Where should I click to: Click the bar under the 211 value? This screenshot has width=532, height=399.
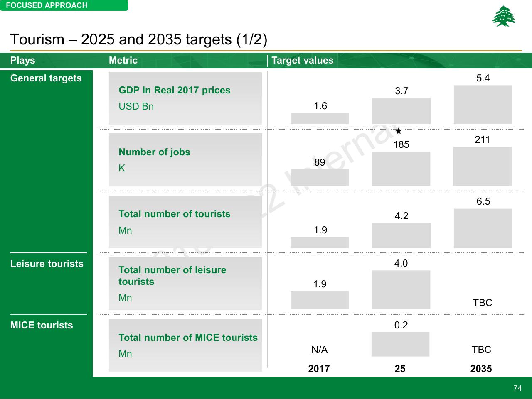coord(483,166)
